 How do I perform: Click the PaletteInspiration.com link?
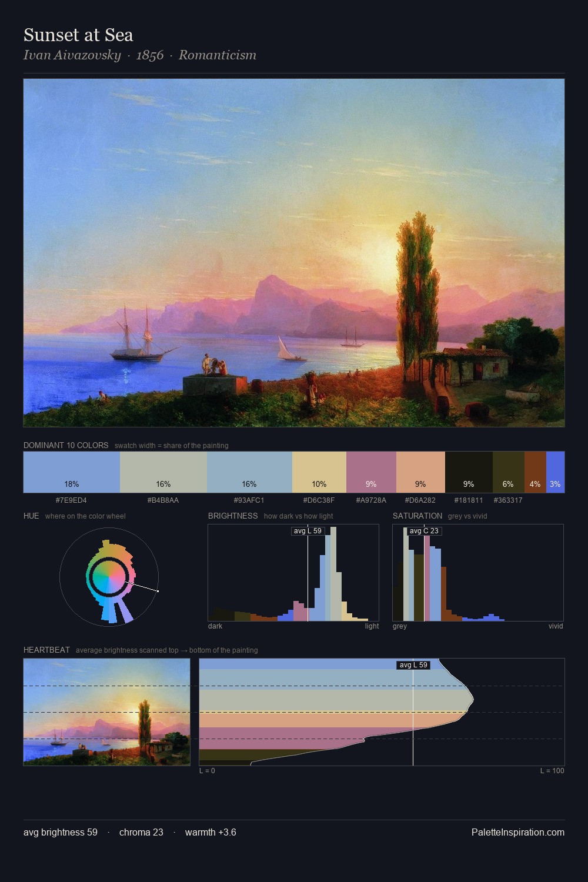tap(518, 832)
